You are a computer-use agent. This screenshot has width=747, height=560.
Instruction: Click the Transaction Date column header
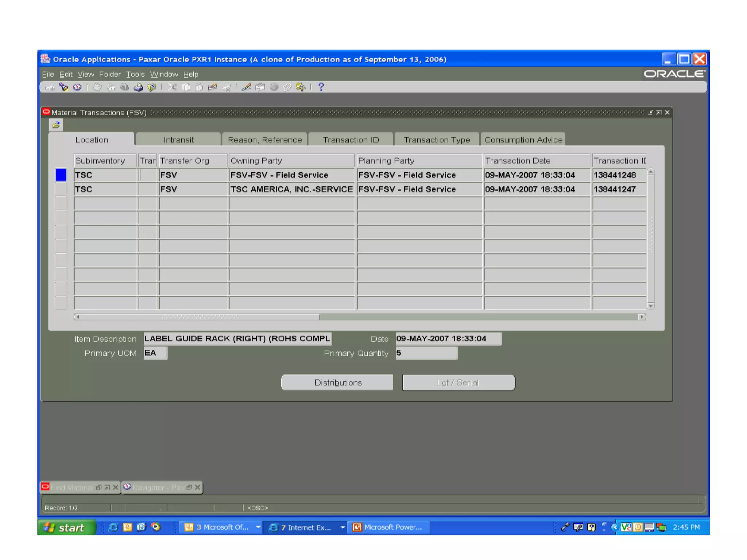(x=537, y=161)
